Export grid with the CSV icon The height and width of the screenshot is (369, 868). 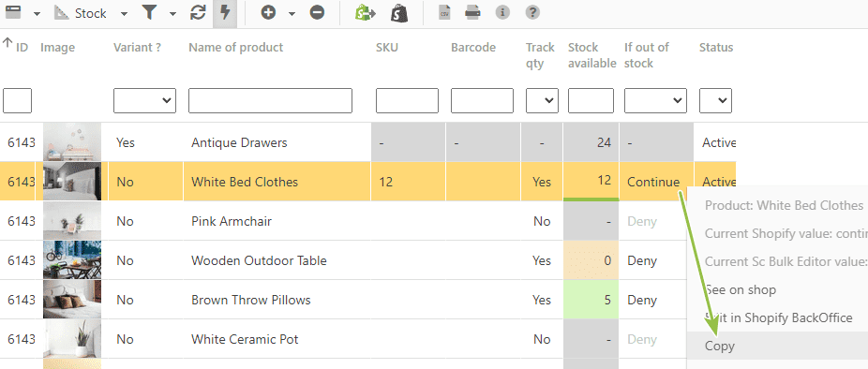click(x=444, y=12)
